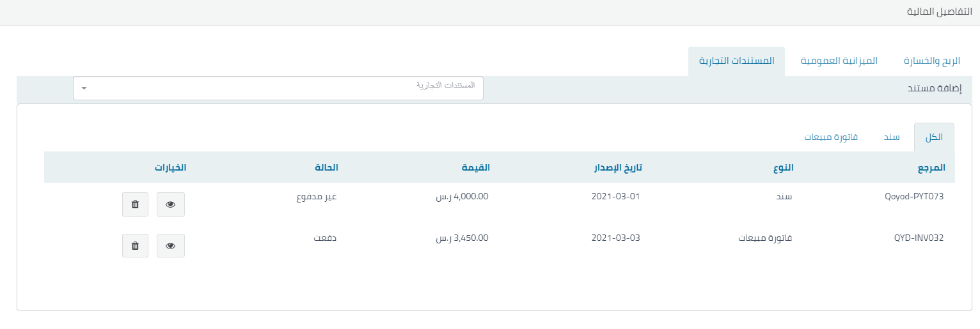Click the تاريخ الإصدار column header
Screen dimensions: 980x329
point(617,167)
